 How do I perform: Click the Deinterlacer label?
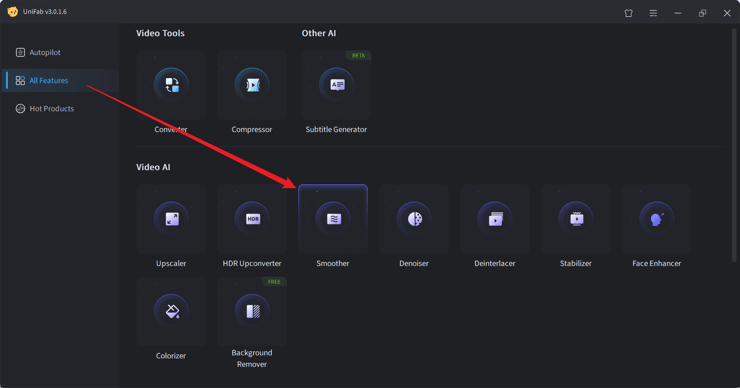pyautogui.click(x=495, y=263)
